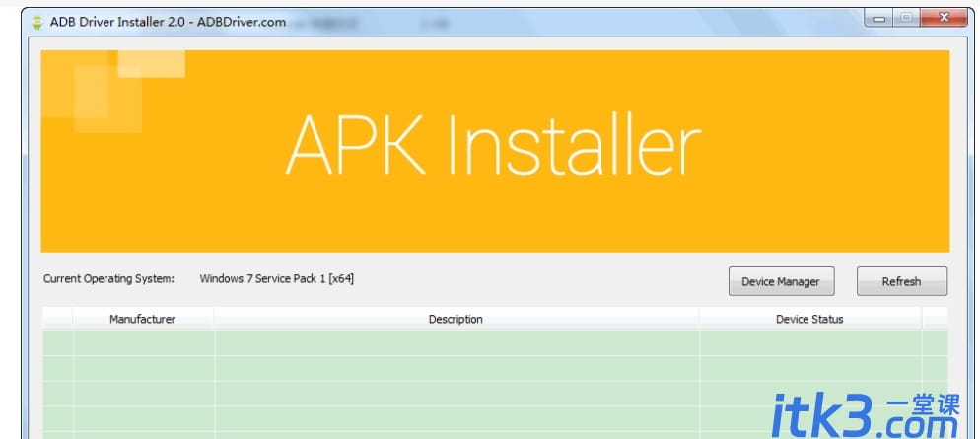Refresh the device list

(901, 281)
